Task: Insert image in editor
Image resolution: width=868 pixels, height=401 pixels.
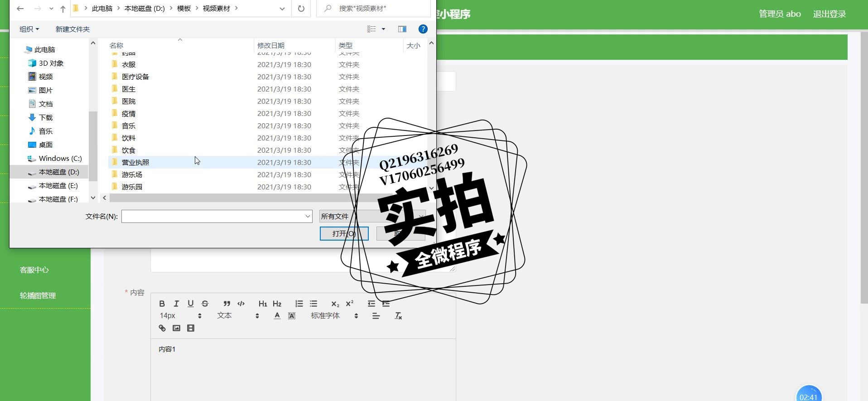Action: [176, 328]
